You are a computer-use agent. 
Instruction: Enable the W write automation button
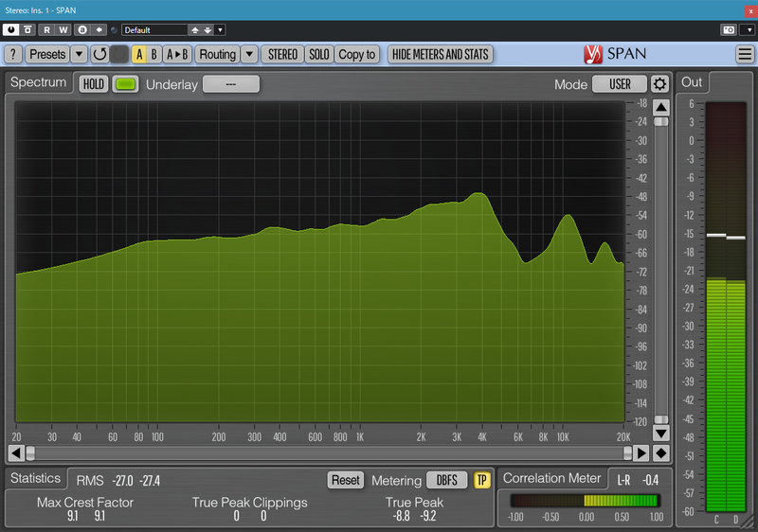[63, 30]
